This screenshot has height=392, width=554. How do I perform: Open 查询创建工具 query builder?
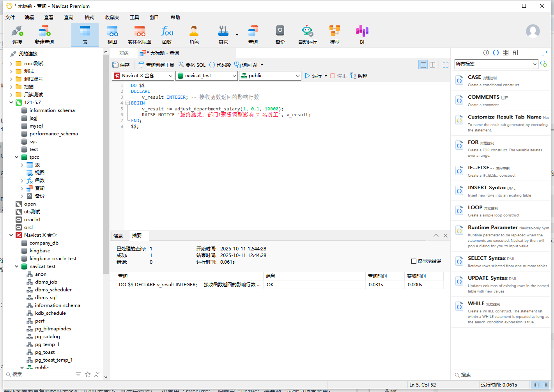tap(156, 65)
